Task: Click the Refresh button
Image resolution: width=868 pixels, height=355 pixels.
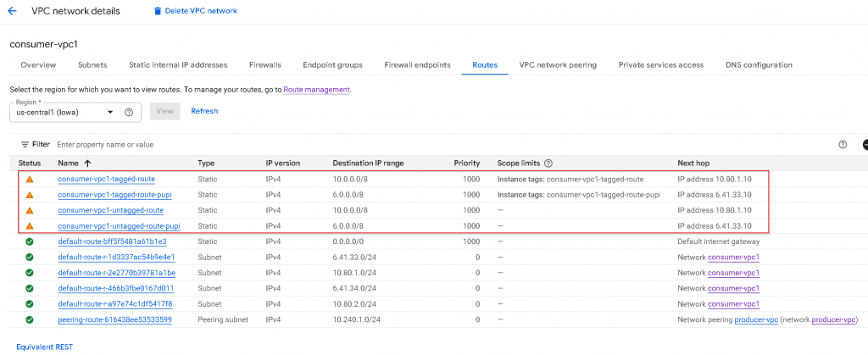Action: pyautogui.click(x=204, y=112)
